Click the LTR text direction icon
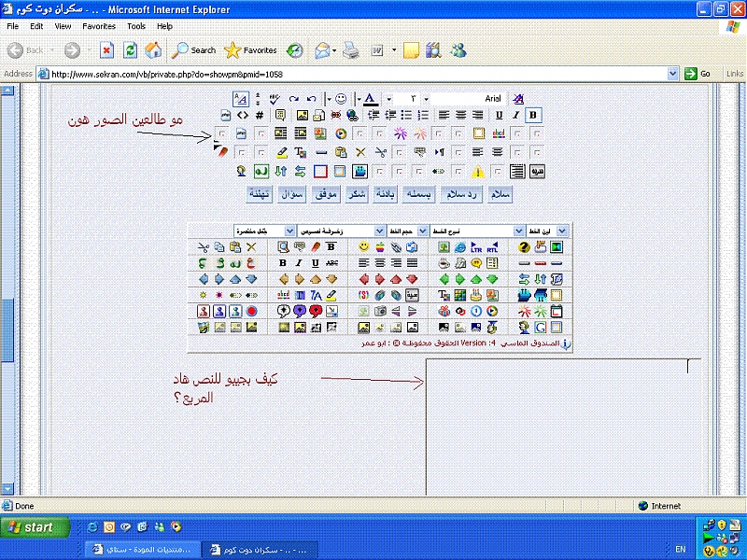 pyautogui.click(x=476, y=247)
